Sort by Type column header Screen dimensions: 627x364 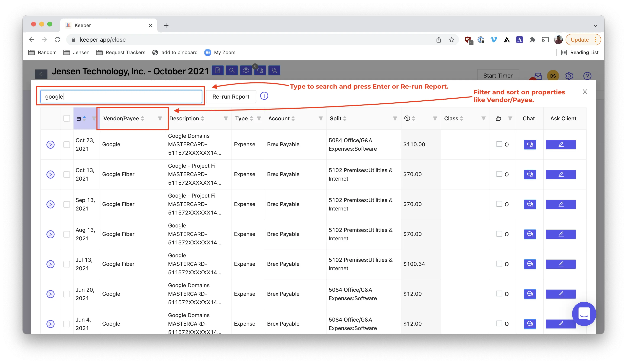251,119
